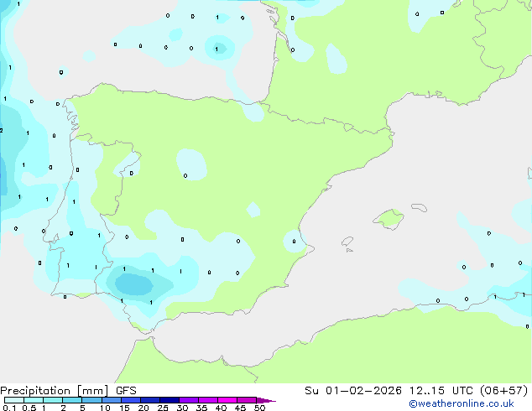Select the legend label '5'

coord(82,408)
